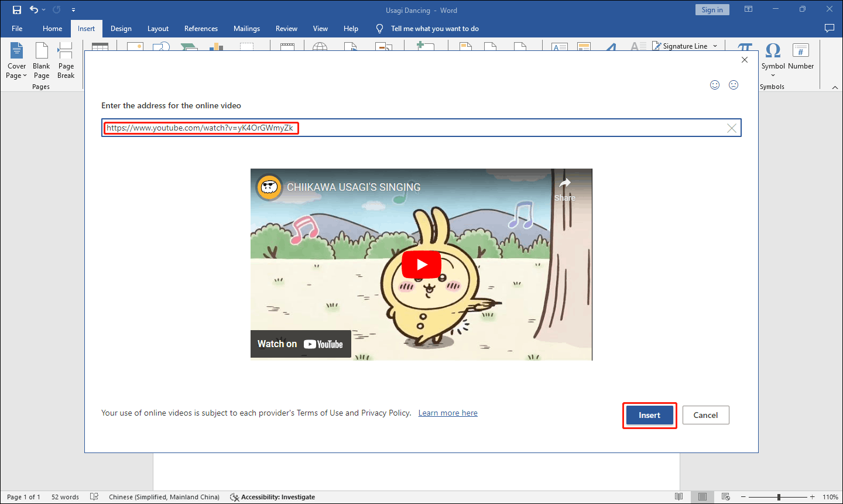Play the YouTube video preview
Image resolution: width=843 pixels, height=504 pixels.
pos(421,265)
